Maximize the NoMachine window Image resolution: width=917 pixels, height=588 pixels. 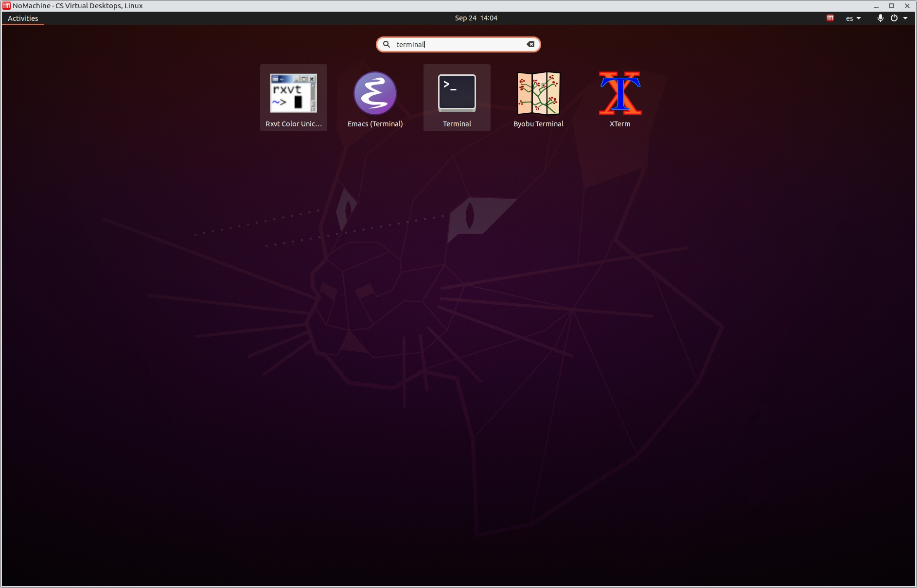[x=892, y=6]
